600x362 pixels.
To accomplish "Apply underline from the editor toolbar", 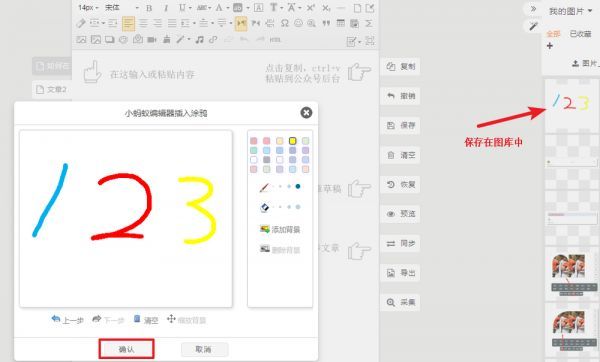I will pyautogui.click(x=182, y=8).
